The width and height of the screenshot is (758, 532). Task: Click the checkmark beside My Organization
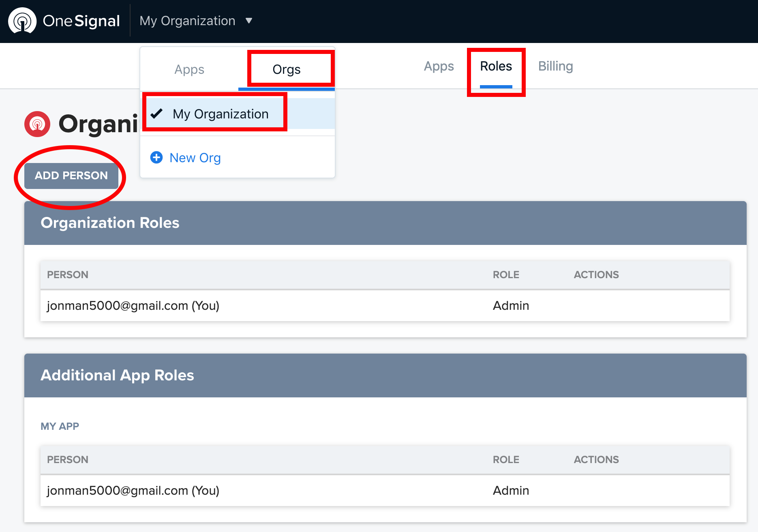click(x=156, y=114)
